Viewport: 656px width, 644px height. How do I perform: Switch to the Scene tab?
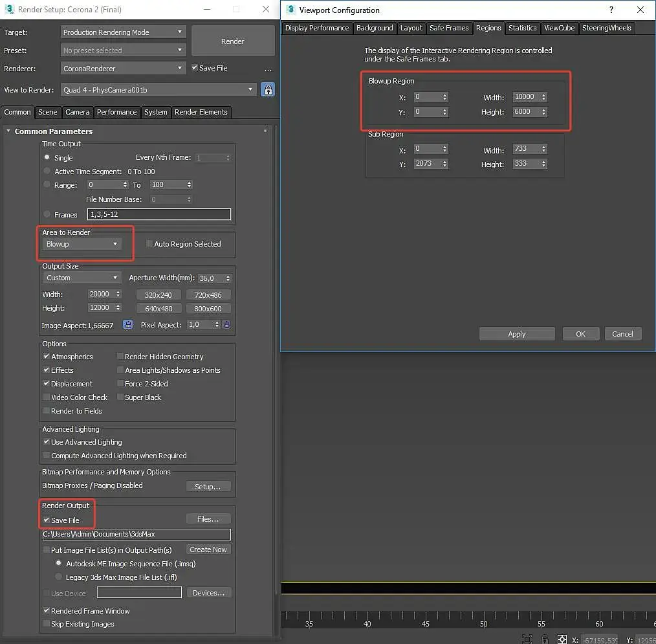coord(48,112)
